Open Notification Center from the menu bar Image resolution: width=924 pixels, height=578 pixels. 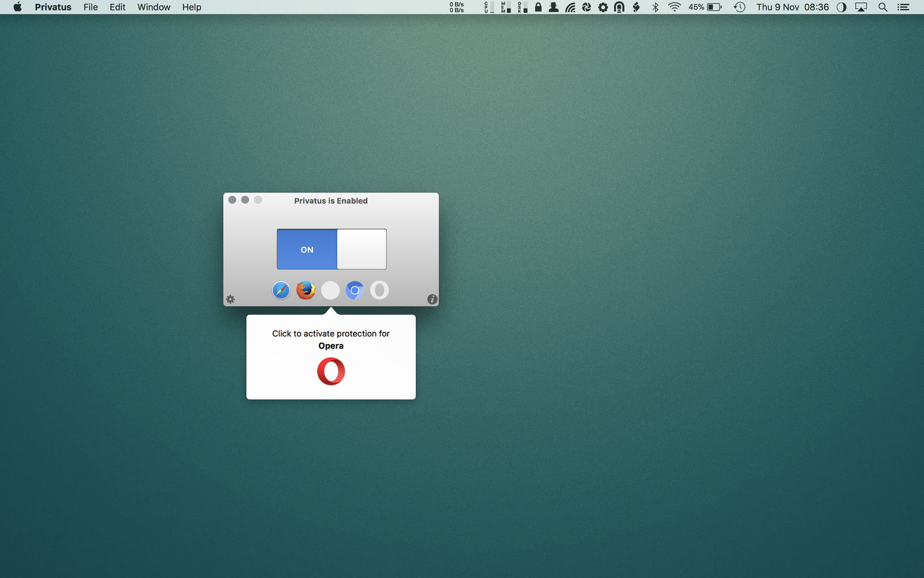click(x=903, y=7)
